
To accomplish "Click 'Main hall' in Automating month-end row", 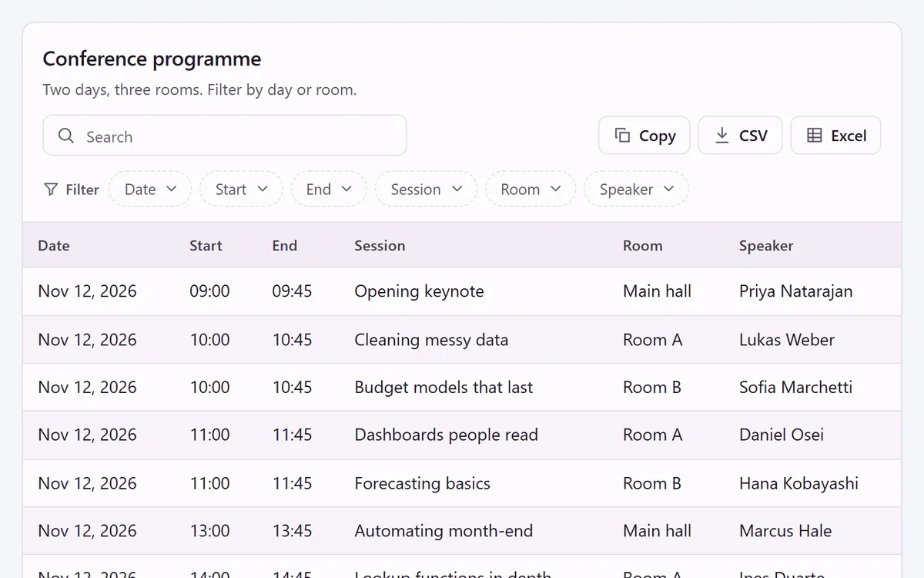I will (x=657, y=531).
